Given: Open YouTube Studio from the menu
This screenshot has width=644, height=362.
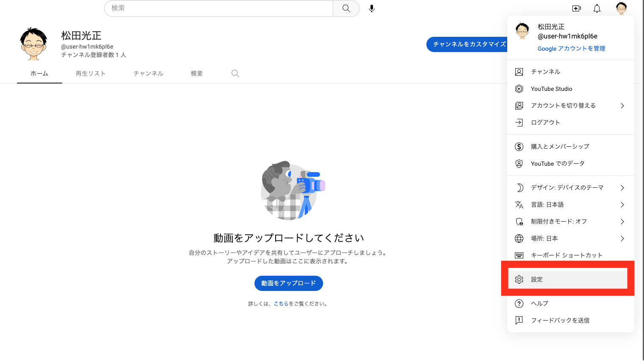Looking at the screenshot, I should [551, 89].
